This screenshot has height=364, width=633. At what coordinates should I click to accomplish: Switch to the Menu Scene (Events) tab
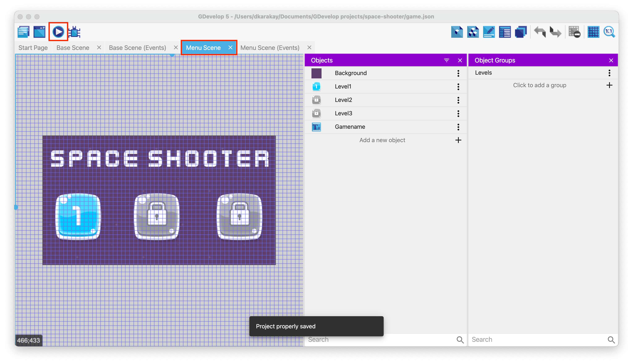click(270, 48)
